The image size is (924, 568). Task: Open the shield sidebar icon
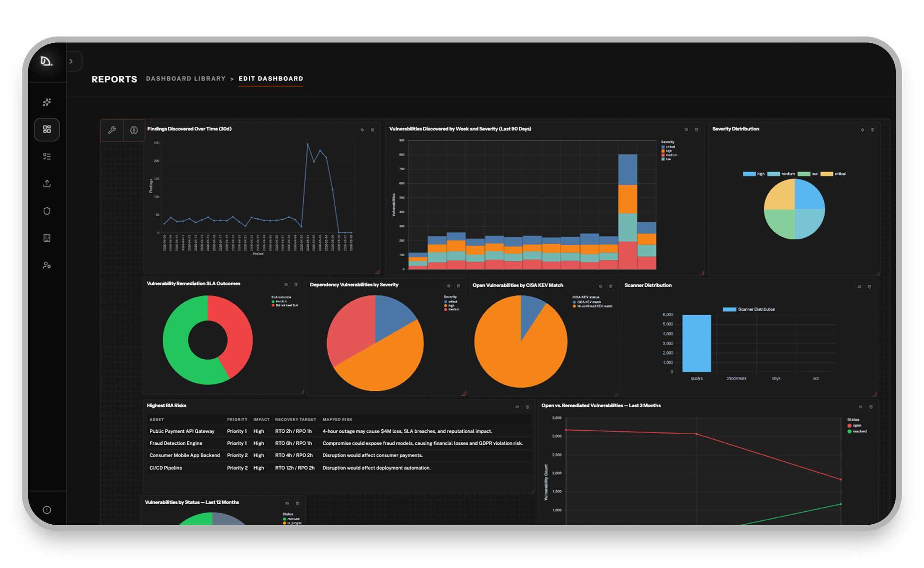click(47, 211)
